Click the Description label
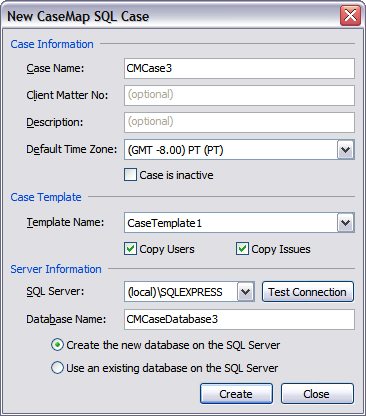Screen dimensions: 366x416 [x=55, y=122]
